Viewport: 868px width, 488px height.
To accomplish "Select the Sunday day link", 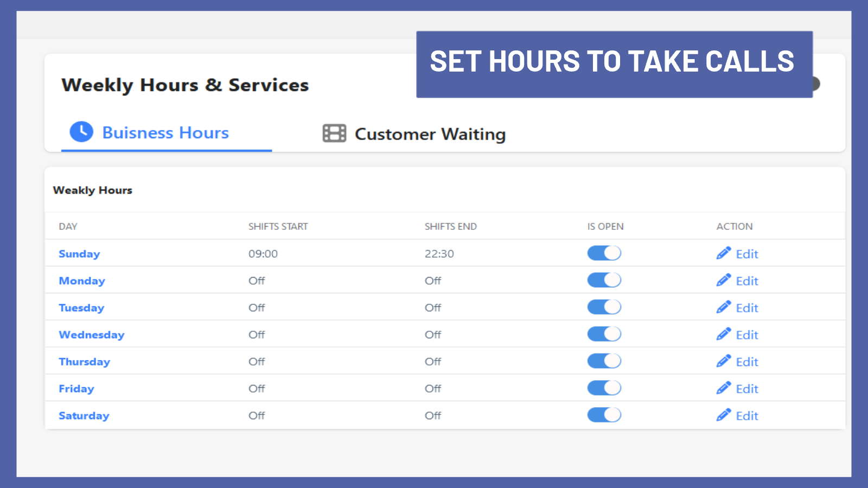I will pos(79,253).
